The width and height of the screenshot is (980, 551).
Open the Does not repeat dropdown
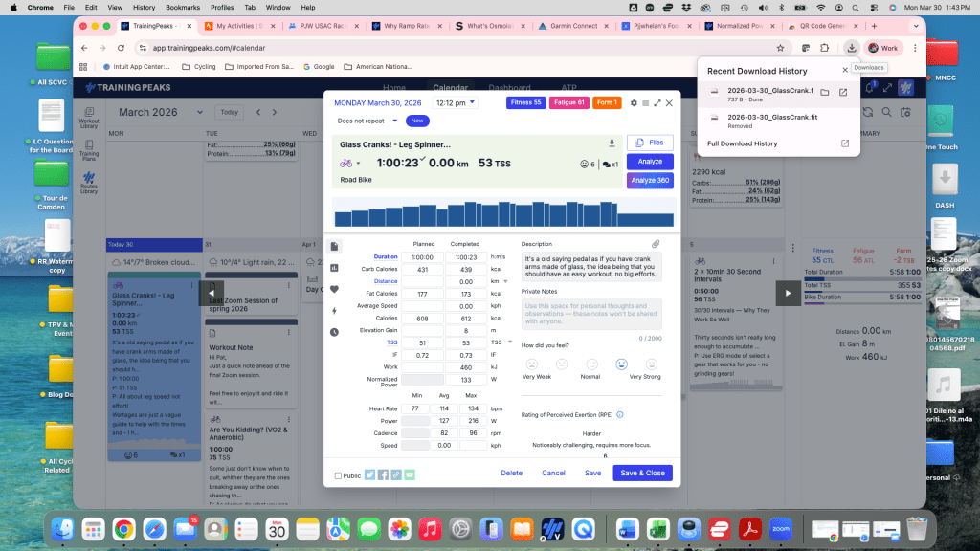tap(367, 121)
